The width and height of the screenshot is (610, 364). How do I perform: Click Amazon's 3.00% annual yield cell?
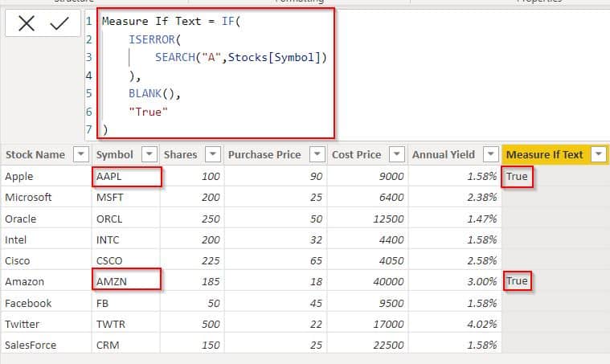(455, 281)
